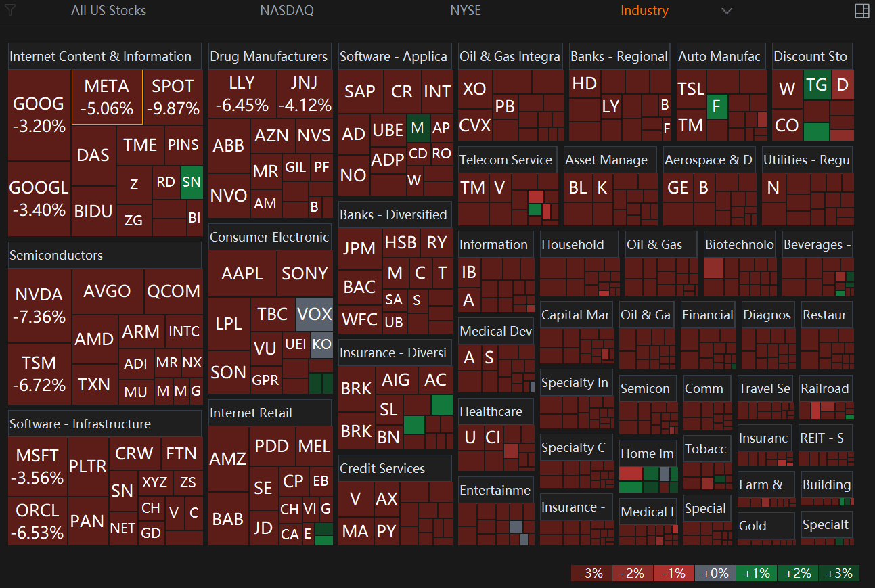Select the Auto Manufac sector header
The width and height of the screenshot is (875, 588).
[721, 57]
